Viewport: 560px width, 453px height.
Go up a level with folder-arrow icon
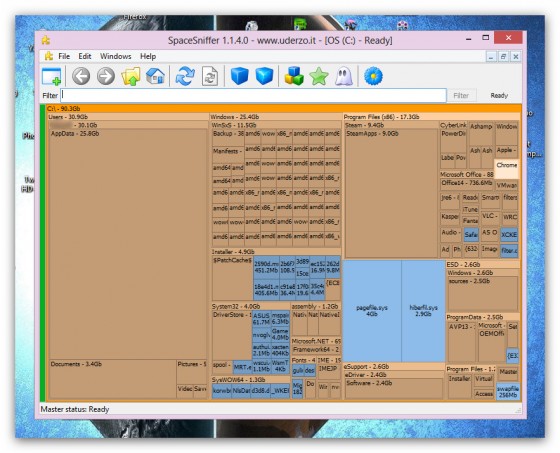click(131, 76)
